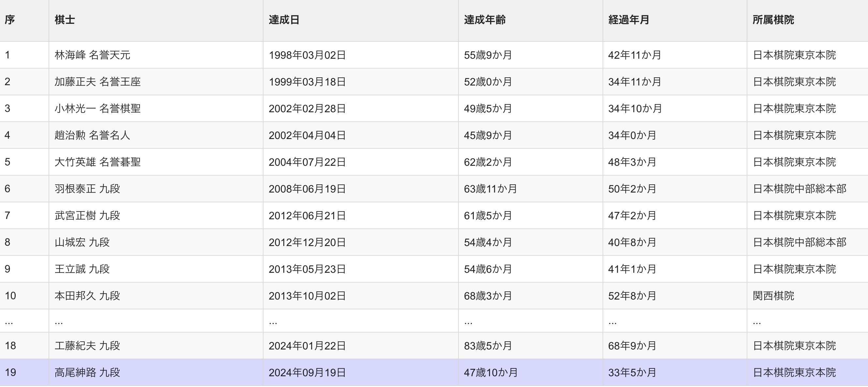Select the name 工藤紀夫 九段

click(x=87, y=346)
